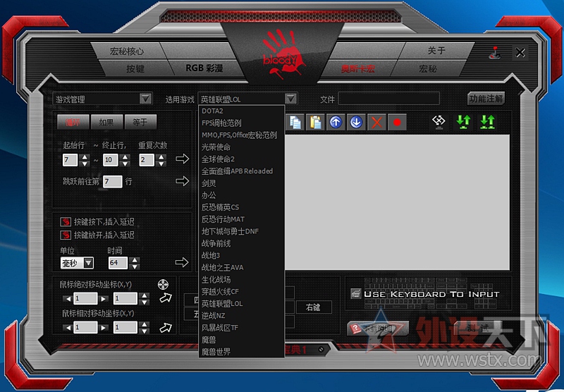The width and height of the screenshot is (564, 392).
Task: Click the 跳跃前往第 row number field
Action: tap(112, 182)
